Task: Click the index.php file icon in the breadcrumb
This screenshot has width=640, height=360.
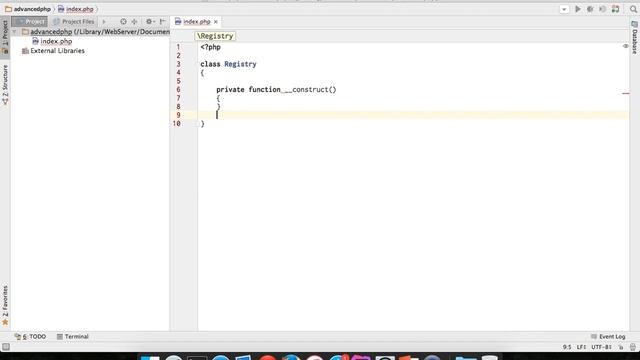Action: pos(61,9)
